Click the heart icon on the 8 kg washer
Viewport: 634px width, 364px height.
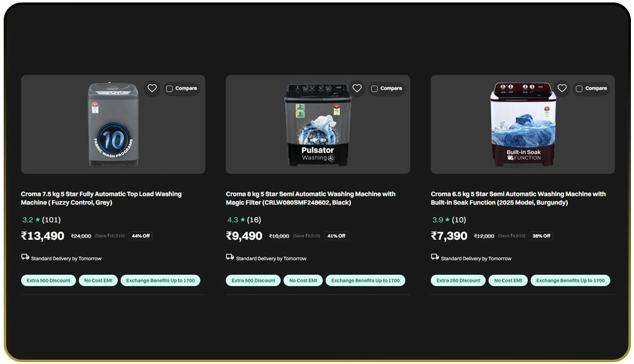[x=357, y=88]
